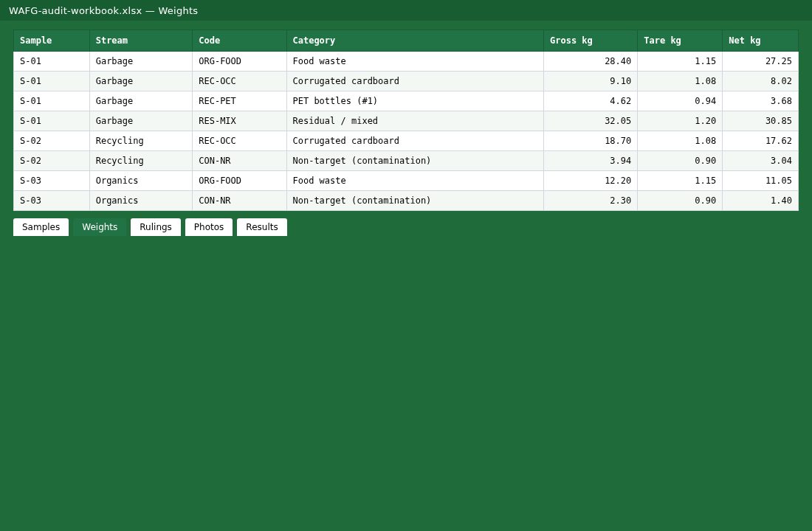Click tare weight cell 0.94
The height and width of the screenshot is (531, 812).
680,101
